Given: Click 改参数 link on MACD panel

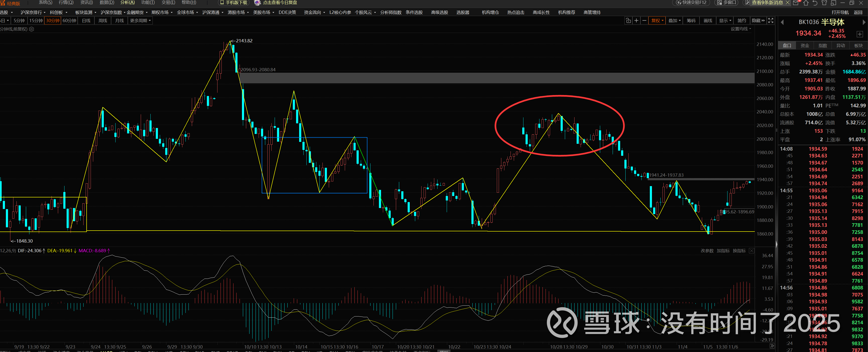Looking at the screenshot, I should tap(707, 251).
